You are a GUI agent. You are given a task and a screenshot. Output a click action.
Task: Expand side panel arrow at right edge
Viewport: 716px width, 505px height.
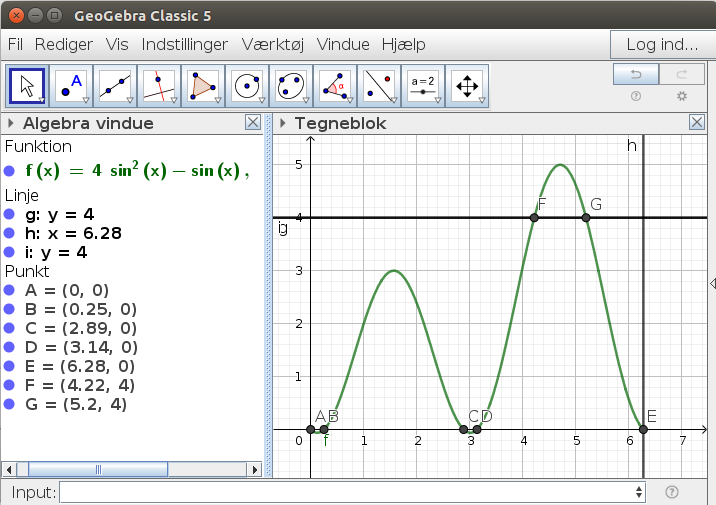click(713, 283)
